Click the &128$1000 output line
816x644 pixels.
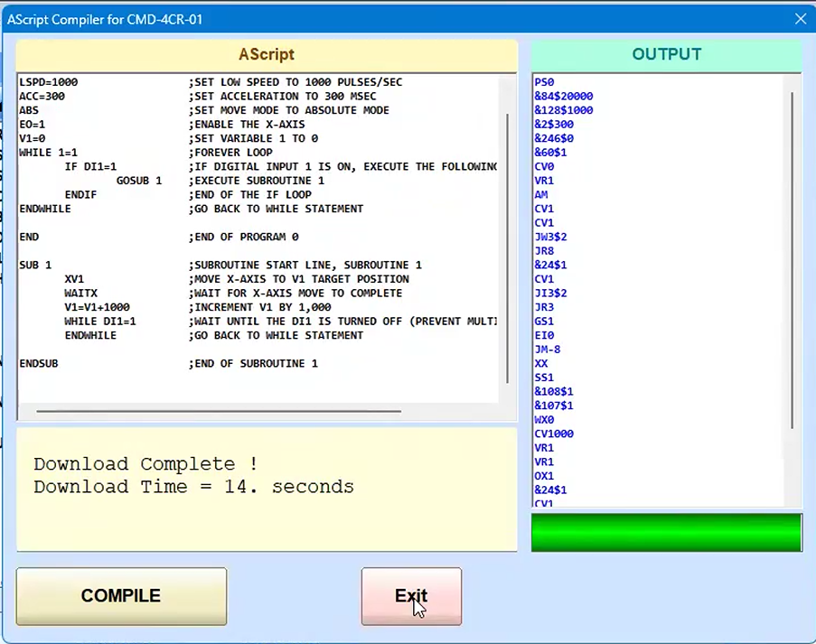pyautogui.click(x=564, y=110)
